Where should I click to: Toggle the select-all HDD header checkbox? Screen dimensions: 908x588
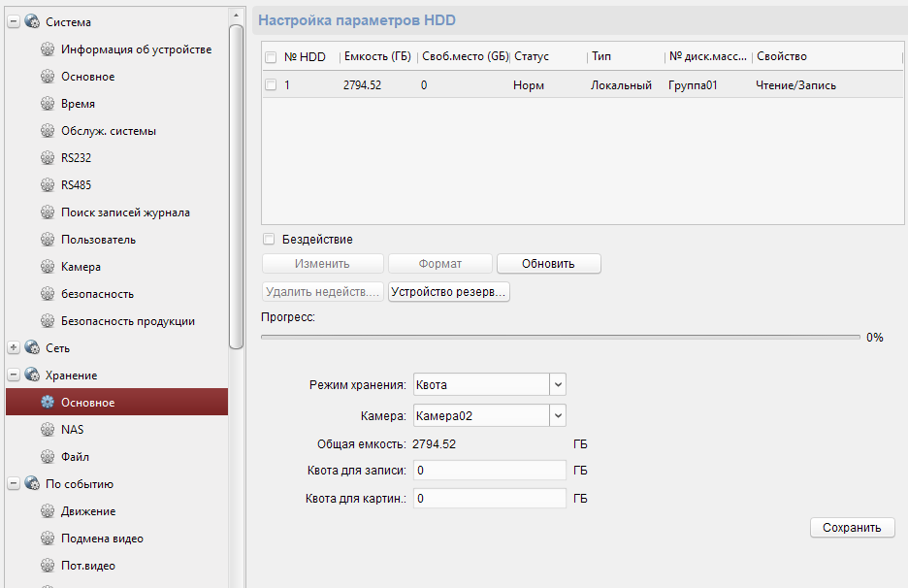pos(271,57)
